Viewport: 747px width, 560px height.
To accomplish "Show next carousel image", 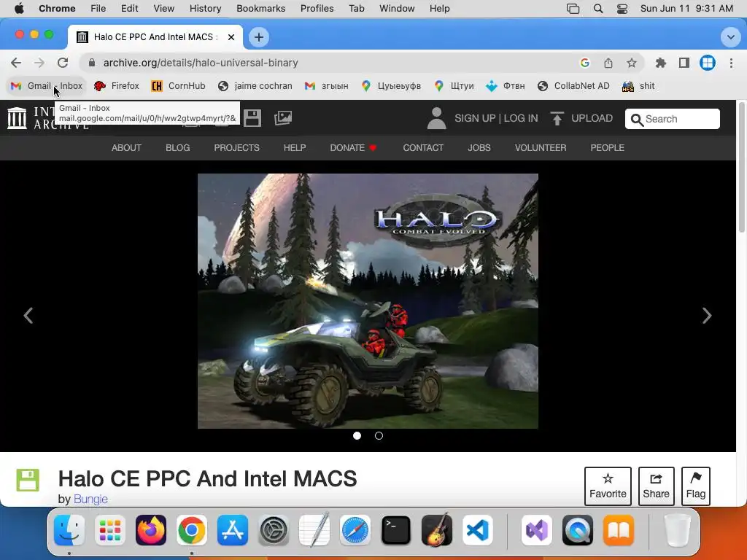I will (x=707, y=315).
